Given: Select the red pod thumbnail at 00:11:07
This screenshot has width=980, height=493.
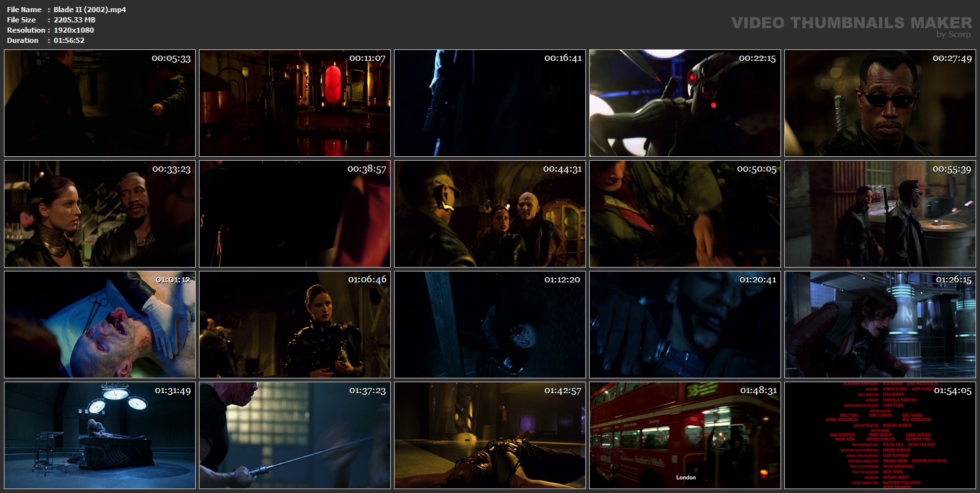Looking at the screenshot, I should (295, 103).
